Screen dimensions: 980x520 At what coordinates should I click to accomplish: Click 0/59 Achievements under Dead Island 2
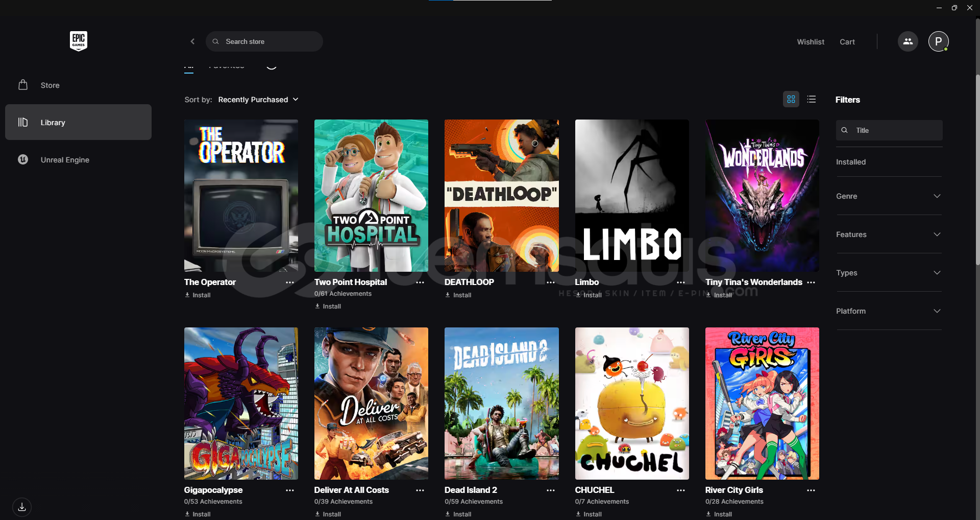pyautogui.click(x=474, y=502)
